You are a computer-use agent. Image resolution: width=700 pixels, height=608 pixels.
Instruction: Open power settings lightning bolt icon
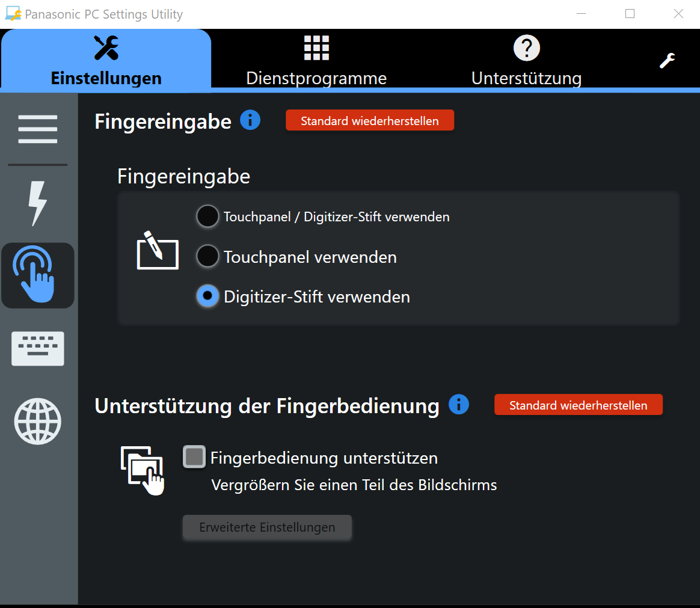[38, 203]
